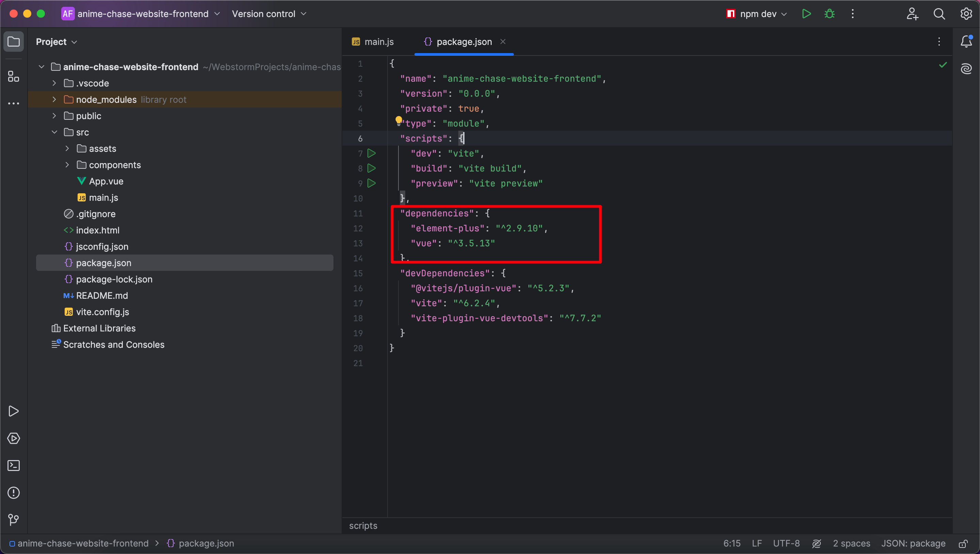Viewport: 980px width, 554px height.
Task: Change indentation via 2 spaces indicator
Action: tap(851, 543)
